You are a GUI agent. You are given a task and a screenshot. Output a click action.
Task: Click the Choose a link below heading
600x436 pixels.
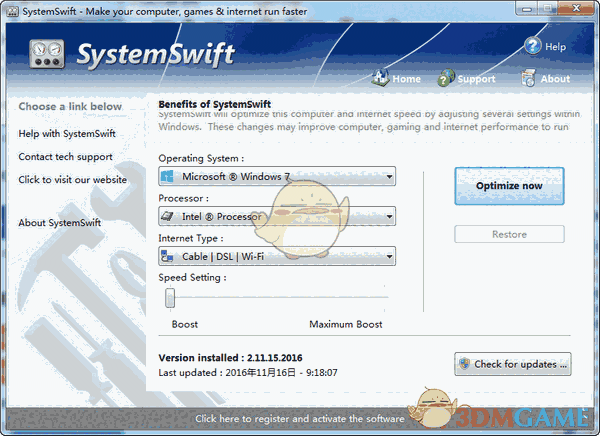tap(70, 106)
